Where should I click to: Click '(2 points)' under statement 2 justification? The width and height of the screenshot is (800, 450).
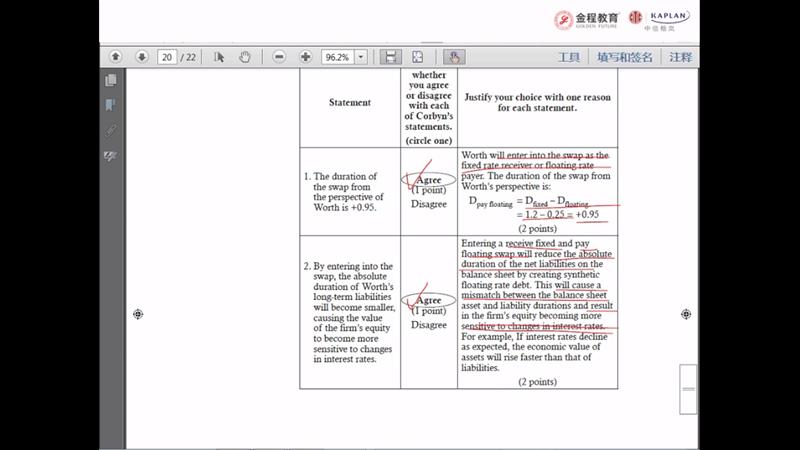coord(537,382)
